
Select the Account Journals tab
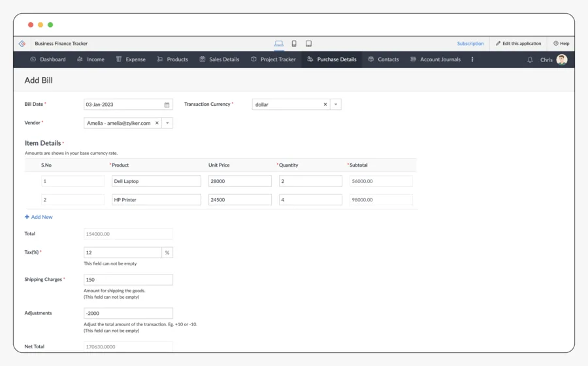click(x=435, y=59)
